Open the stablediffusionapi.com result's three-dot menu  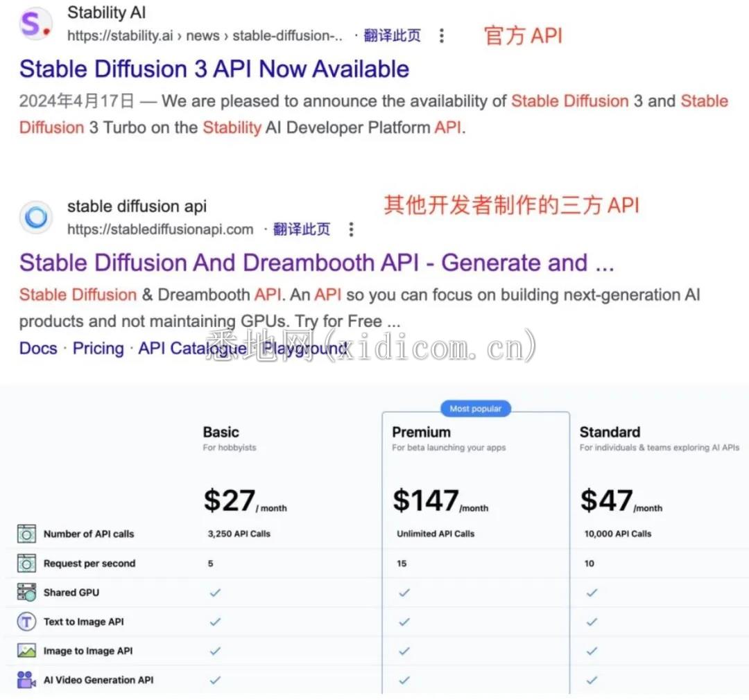click(352, 229)
